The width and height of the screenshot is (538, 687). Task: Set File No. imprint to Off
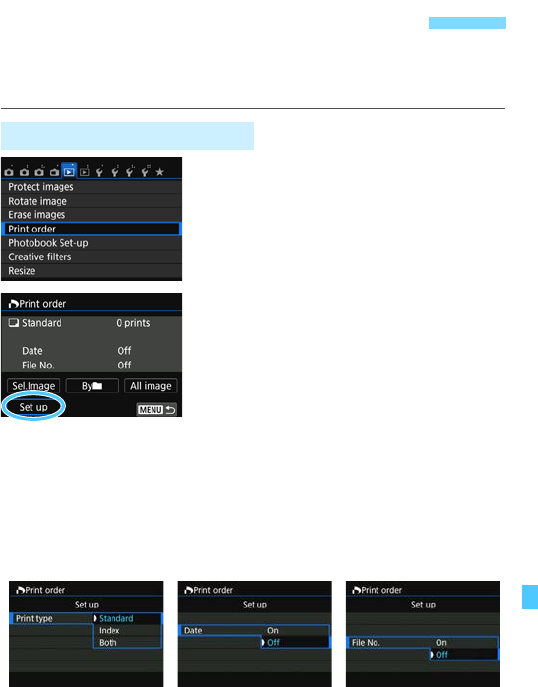point(464,655)
